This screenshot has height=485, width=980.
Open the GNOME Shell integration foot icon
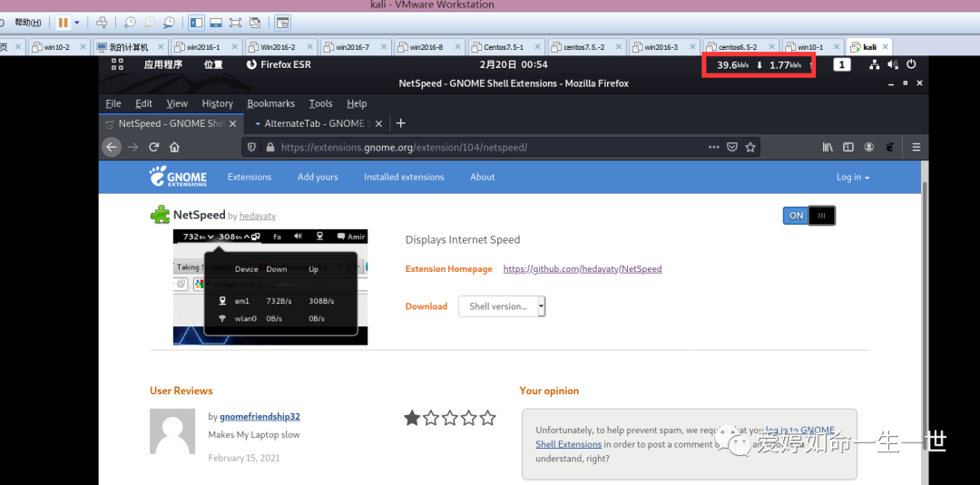tap(890, 147)
